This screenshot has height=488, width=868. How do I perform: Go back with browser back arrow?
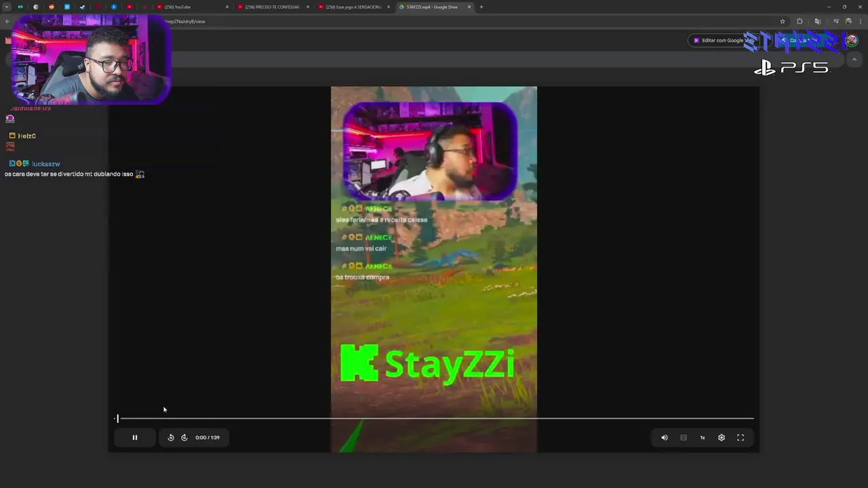(7, 21)
